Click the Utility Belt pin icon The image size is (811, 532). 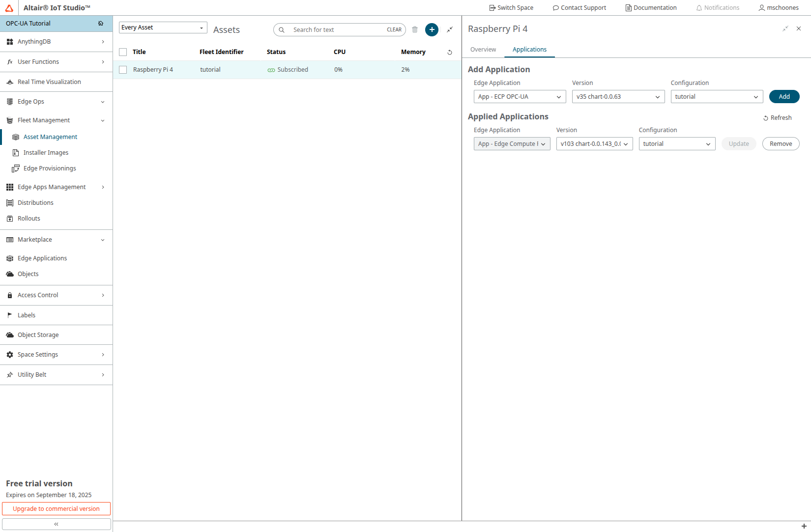pos(10,375)
